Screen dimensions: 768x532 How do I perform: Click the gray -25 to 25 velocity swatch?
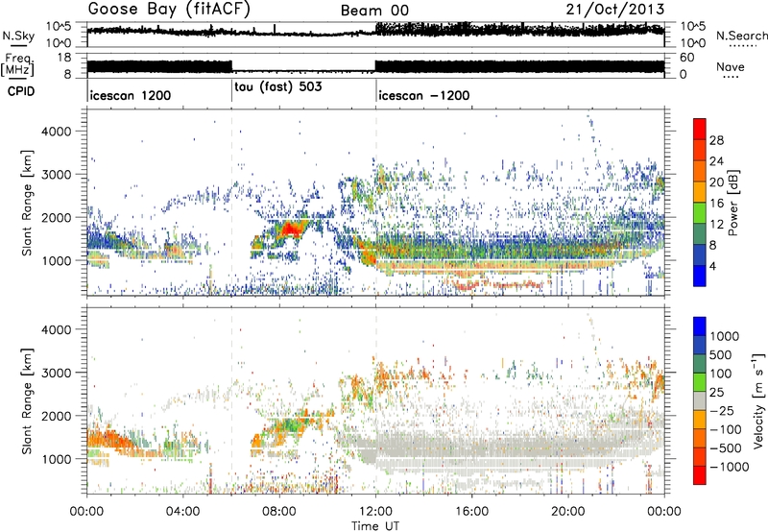tap(700, 400)
